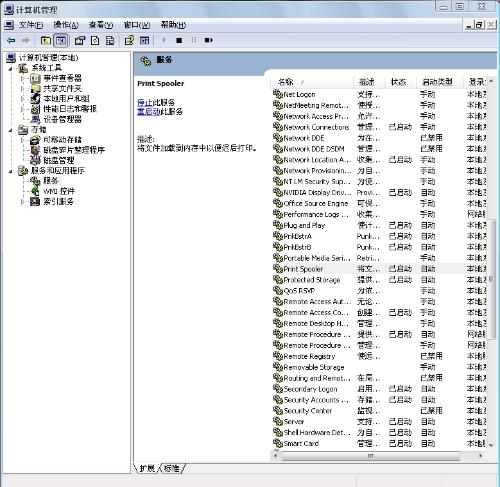Click the 停止 service link
The width and height of the screenshot is (500, 487).
145,102
